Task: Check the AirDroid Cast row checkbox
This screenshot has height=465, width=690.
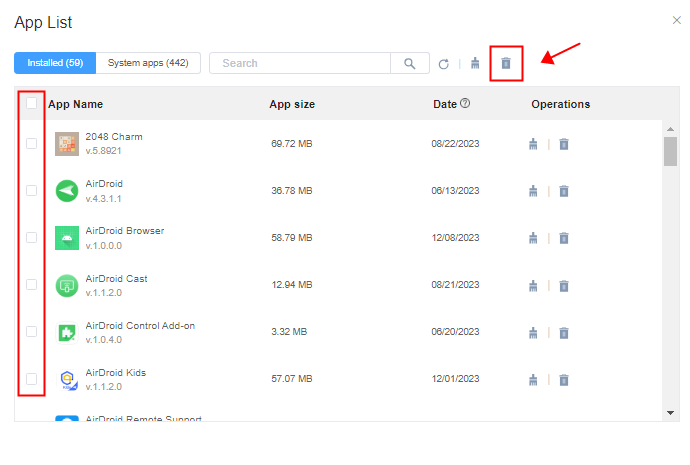Action: click(31, 285)
